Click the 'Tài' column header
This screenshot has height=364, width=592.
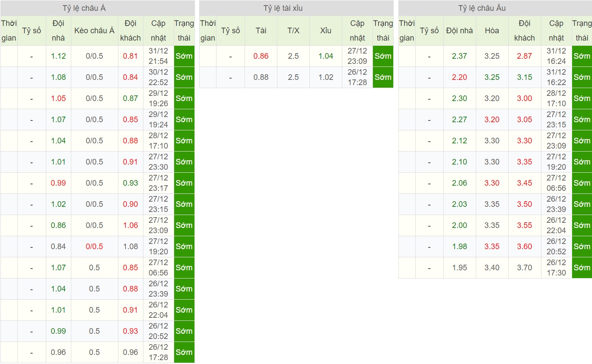(261, 31)
